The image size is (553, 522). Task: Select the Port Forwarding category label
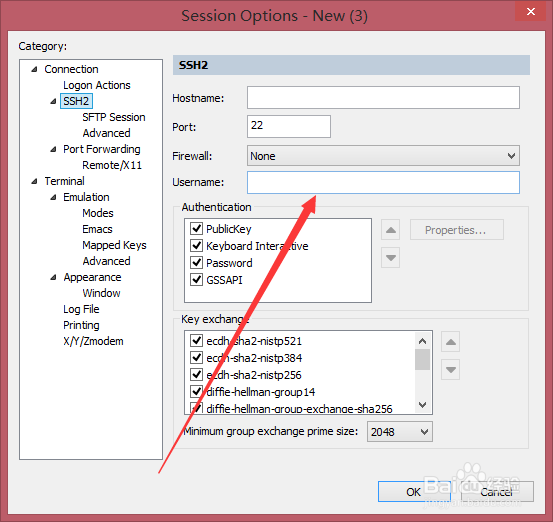click(102, 149)
